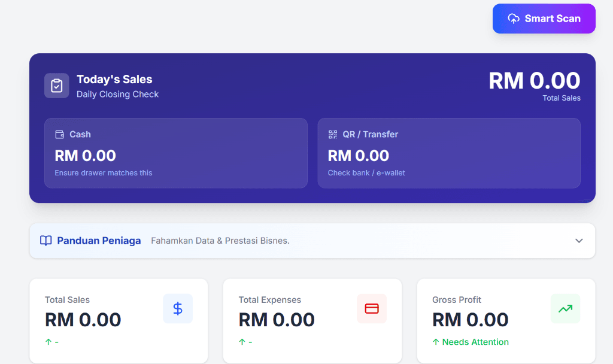Click the QR code icon beside QR / Transfer
Screen dimensions: 613x364
click(x=333, y=134)
